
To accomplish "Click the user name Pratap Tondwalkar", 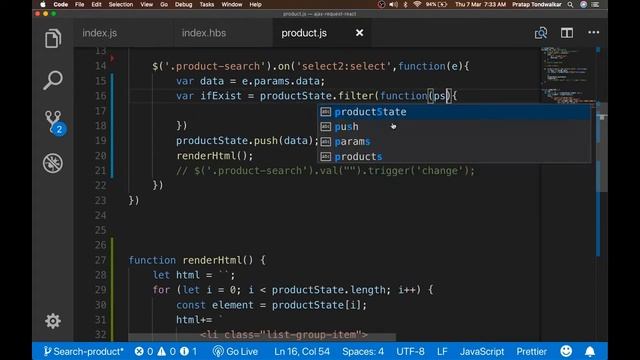I will (x=537, y=4).
